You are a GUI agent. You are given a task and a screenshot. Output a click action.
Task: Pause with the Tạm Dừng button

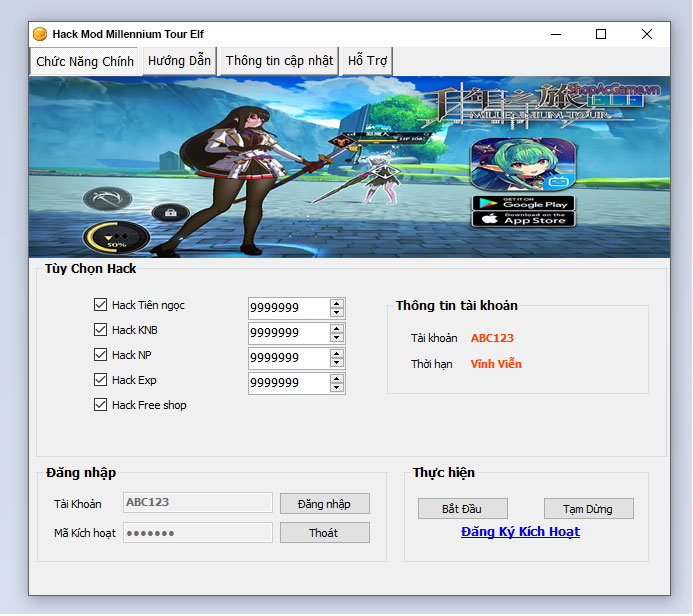click(589, 509)
